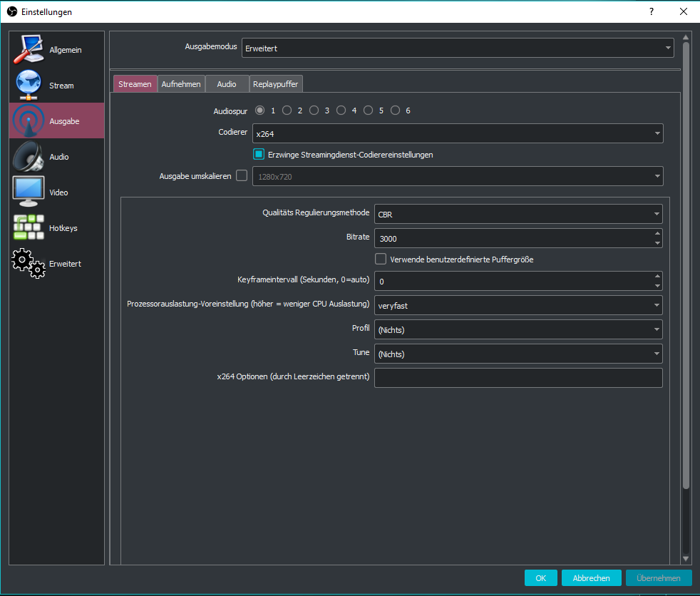Click the Erweitert gears icon
This screenshot has width=700, height=596.
29,263
